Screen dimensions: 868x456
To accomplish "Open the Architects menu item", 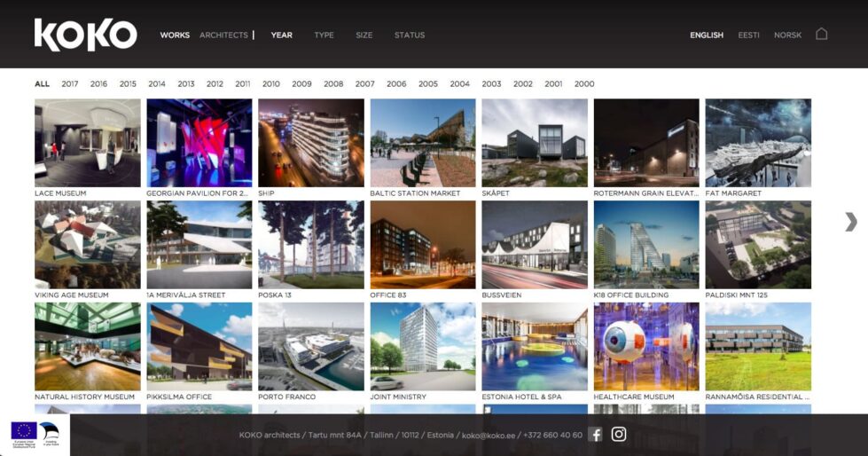I will point(223,35).
